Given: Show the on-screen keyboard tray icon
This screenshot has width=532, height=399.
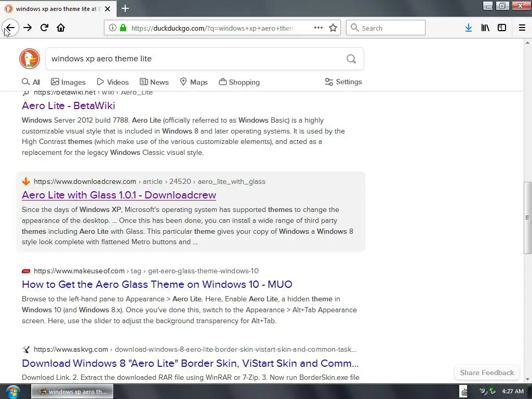Looking at the screenshot, I should (x=464, y=391).
